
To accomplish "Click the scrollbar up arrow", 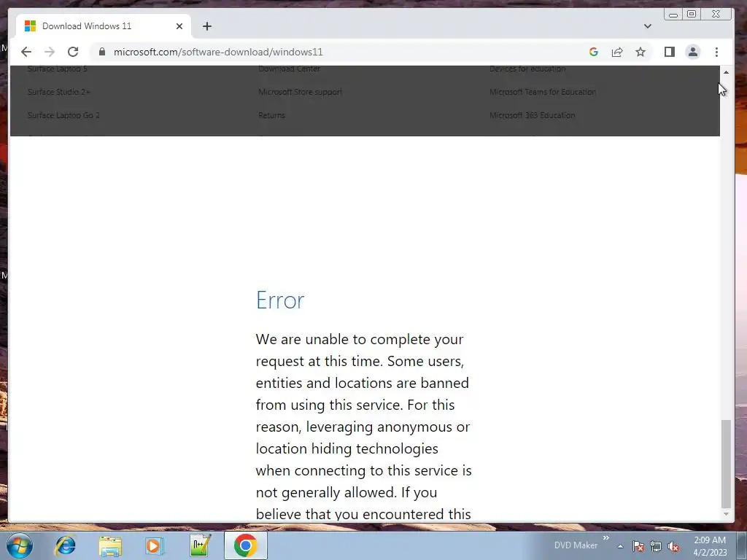I will tap(726, 72).
